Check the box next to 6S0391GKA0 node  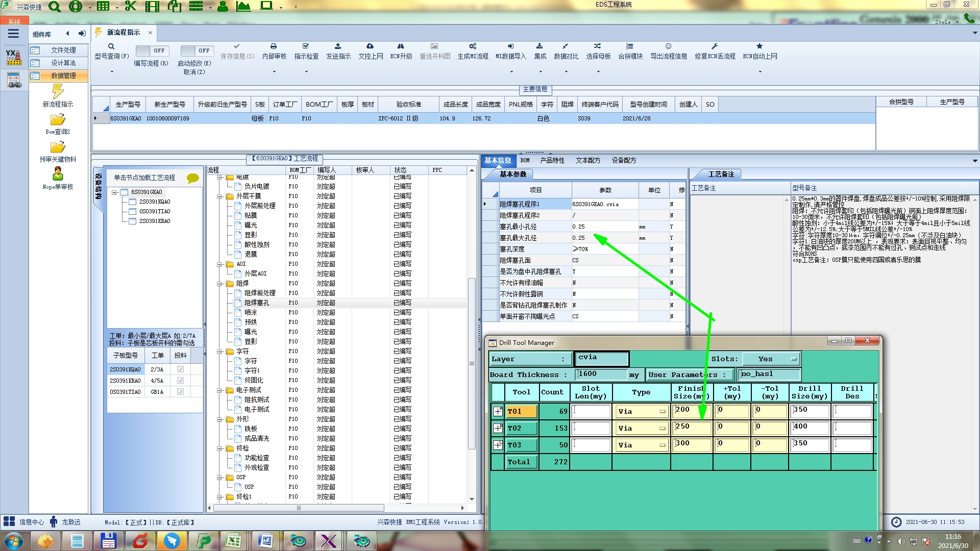(124, 192)
